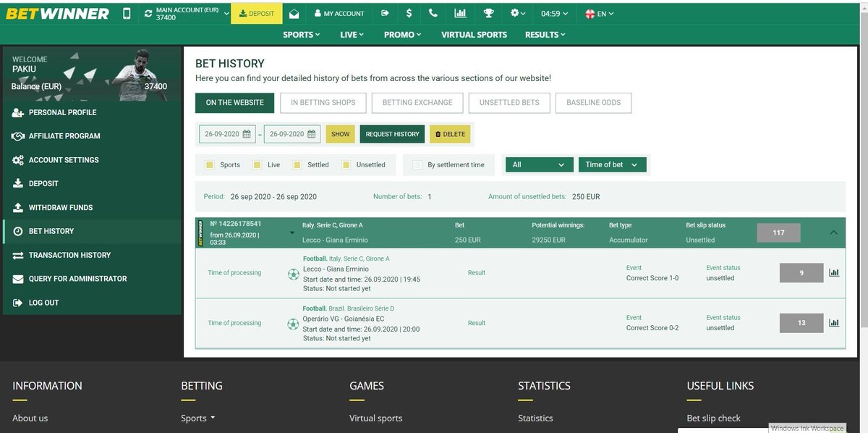Click the end date field 26-09-2020

(292, 134)
